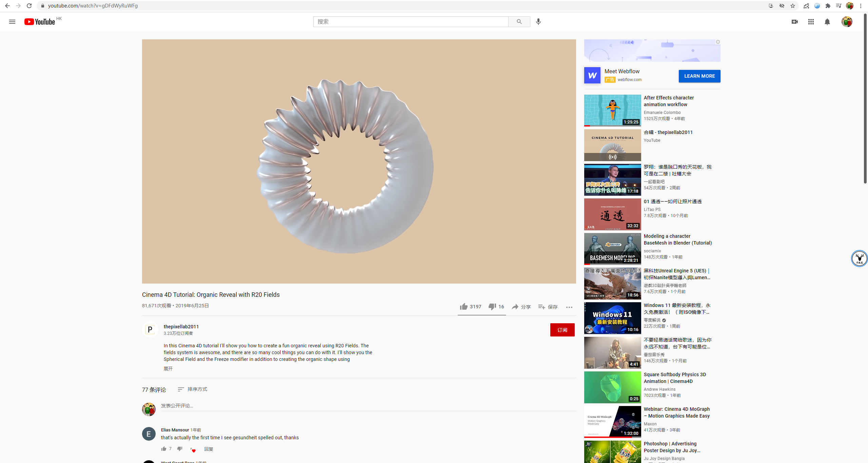Subscribe with the red 订阅 button

tap(562, 330)
